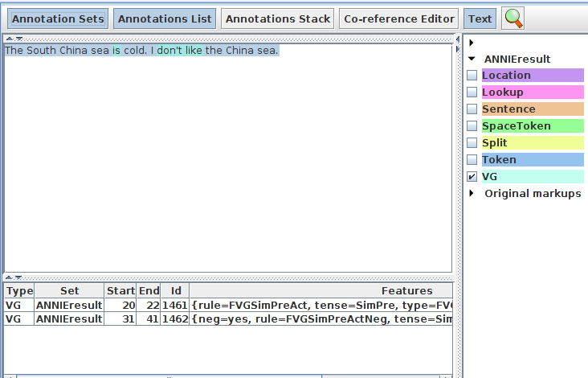Open the Annotations Stack view

click(277, 18)
